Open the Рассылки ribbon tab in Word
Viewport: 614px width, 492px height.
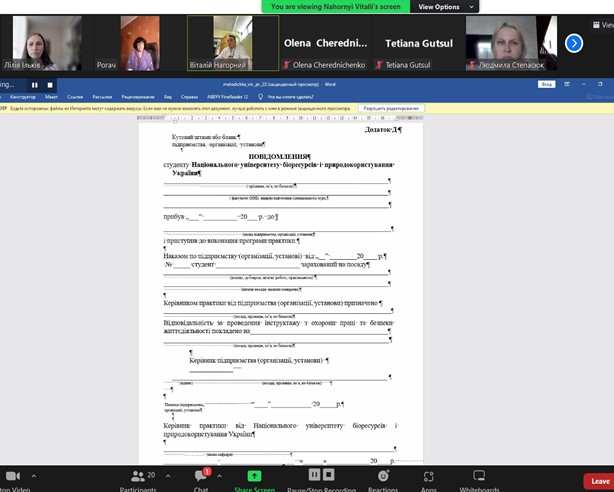[x=102, y=97]
